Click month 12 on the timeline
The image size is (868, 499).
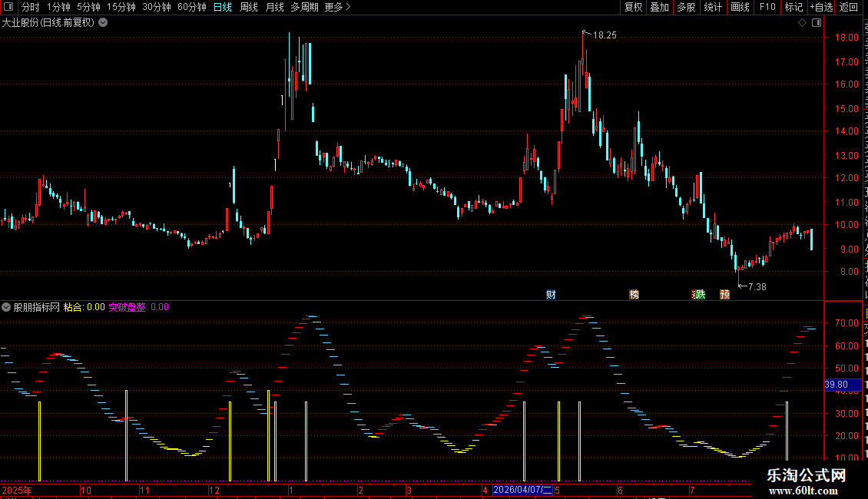(214, 490)
